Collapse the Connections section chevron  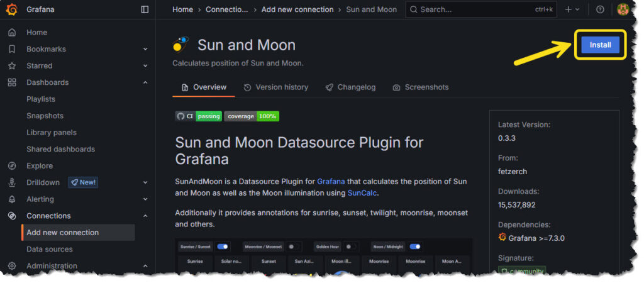point(145,216)
